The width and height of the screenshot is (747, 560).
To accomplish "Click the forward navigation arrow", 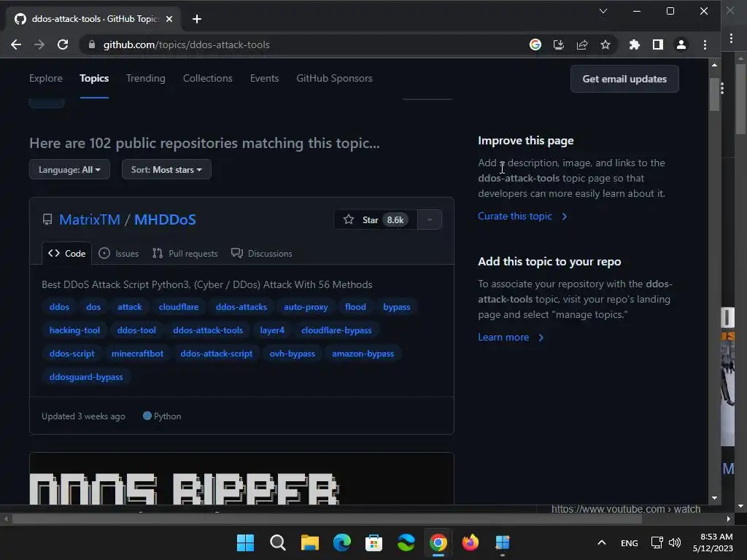I will [x=39, y=44].
